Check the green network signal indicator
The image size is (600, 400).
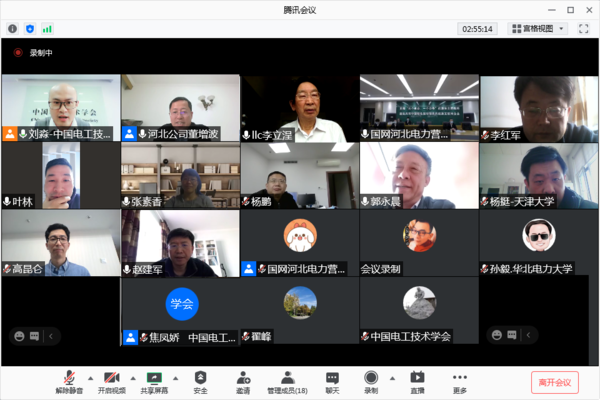point(47,29)
